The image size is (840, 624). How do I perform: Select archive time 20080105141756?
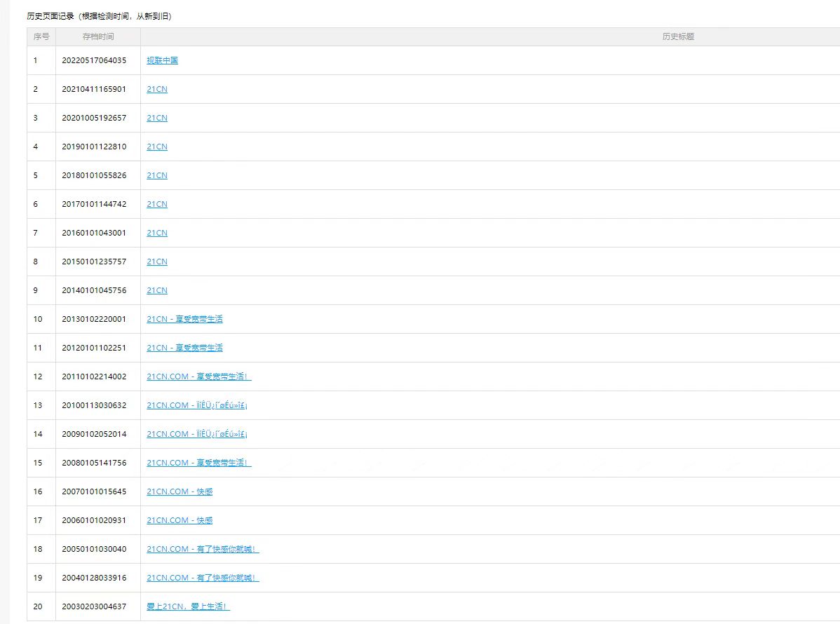tap(94, 463)
